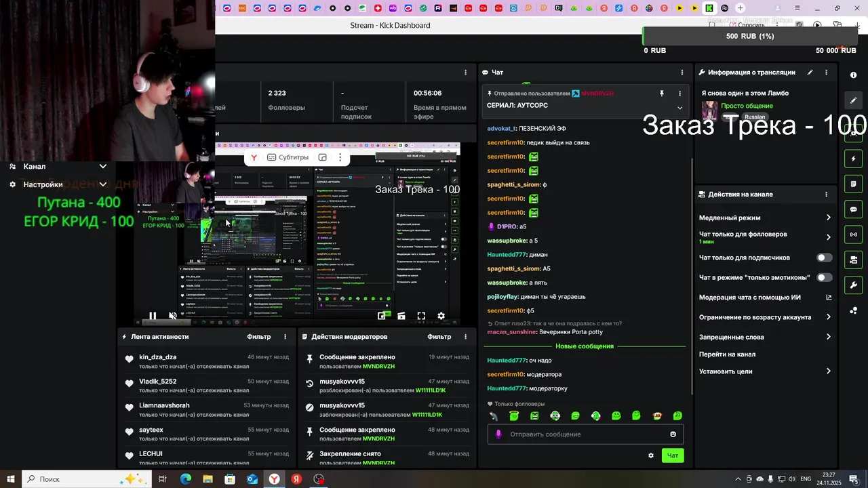Enter fullscreen on stream preview
868x488 pixels.
pos(421,316)
